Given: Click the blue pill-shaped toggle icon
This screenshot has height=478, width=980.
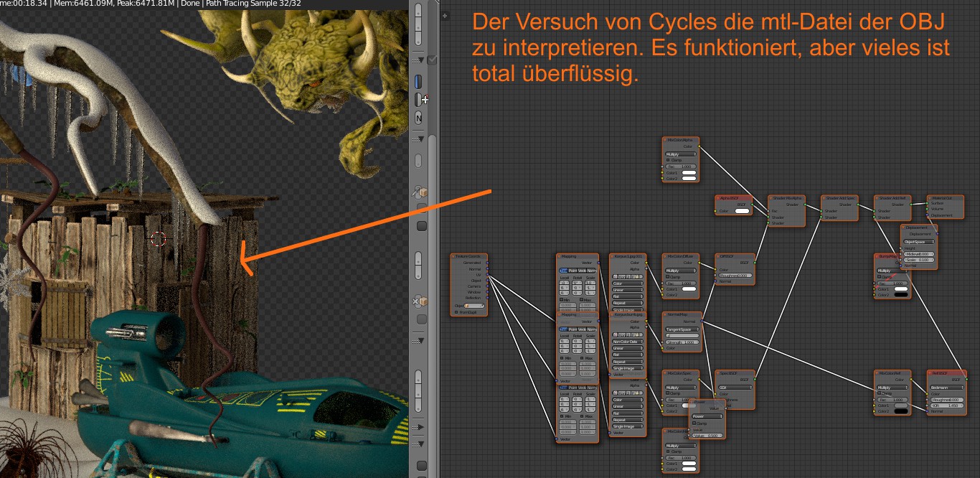Looking at the screenshot, I should [418, 81].
